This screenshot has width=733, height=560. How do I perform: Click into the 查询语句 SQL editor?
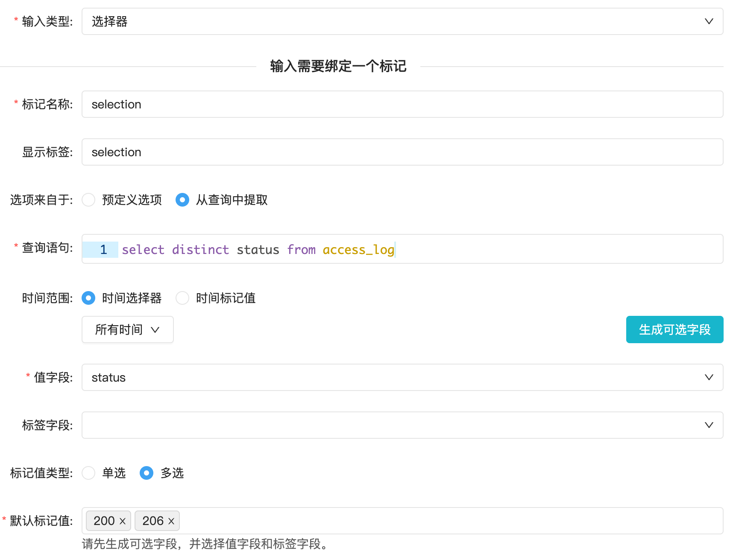click(x=402, y=249)
